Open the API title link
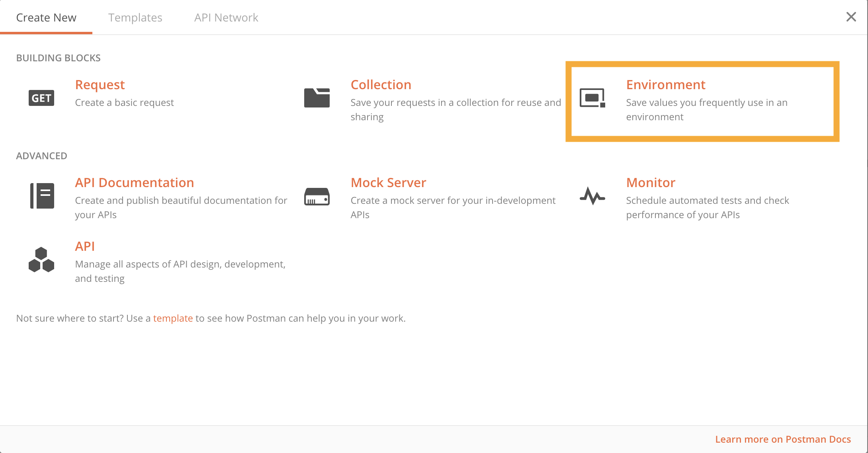This screenshot has height=453, width=868. click(x=85, y=246)
